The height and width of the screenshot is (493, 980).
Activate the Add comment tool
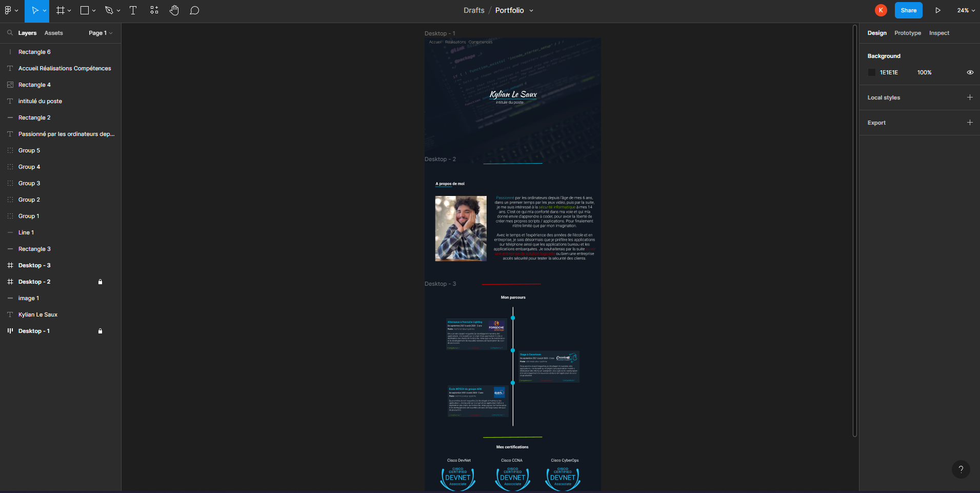pyautogui.click(x=194, y=10)
